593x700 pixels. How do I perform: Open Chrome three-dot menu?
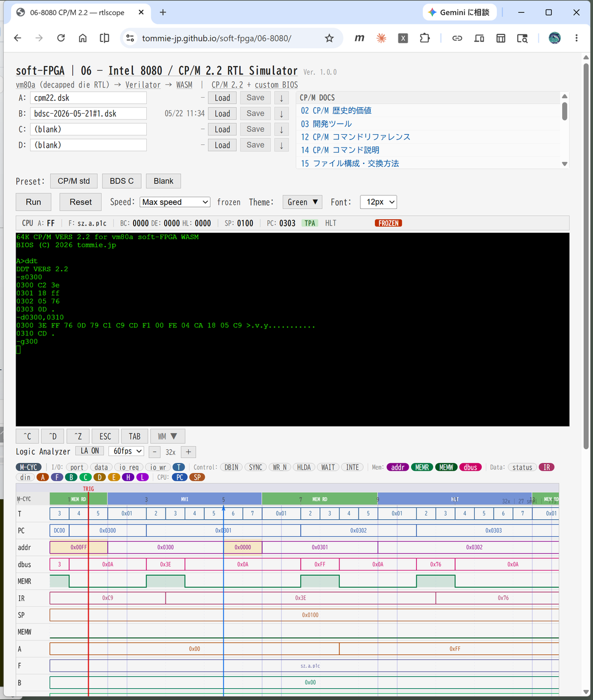point(577,38)
